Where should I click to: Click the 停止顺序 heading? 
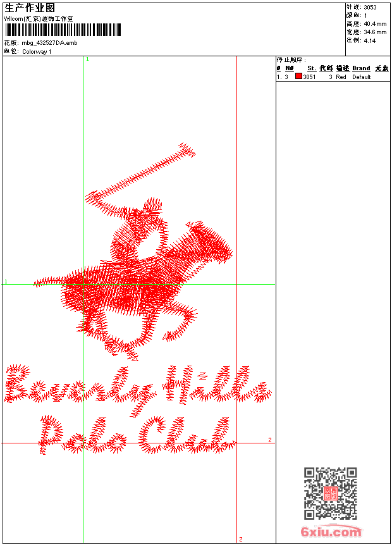pyautogui.click(x=291, y=60)
